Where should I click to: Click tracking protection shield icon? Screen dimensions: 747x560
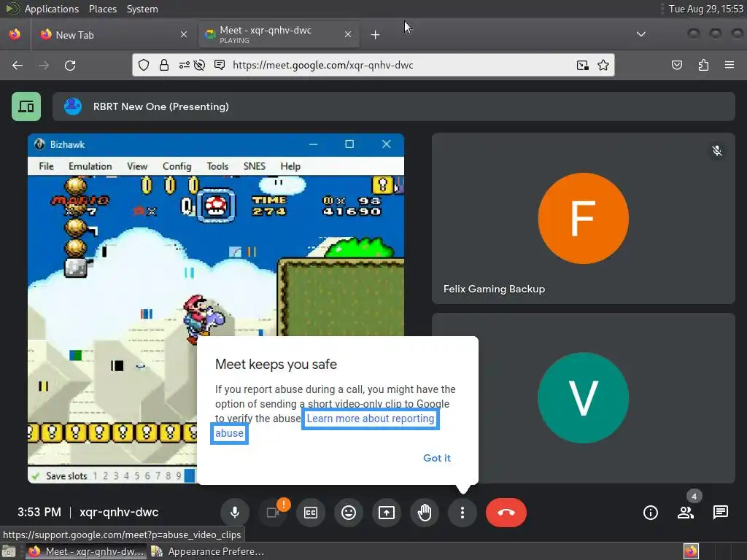coord(144,65)
